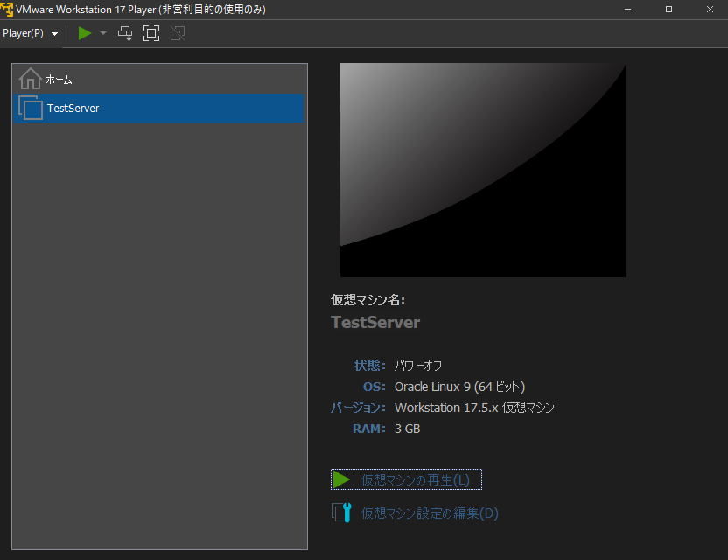
Task: Open the Player(P) menu
Action: pyautogui.click(x=24, y=33)
